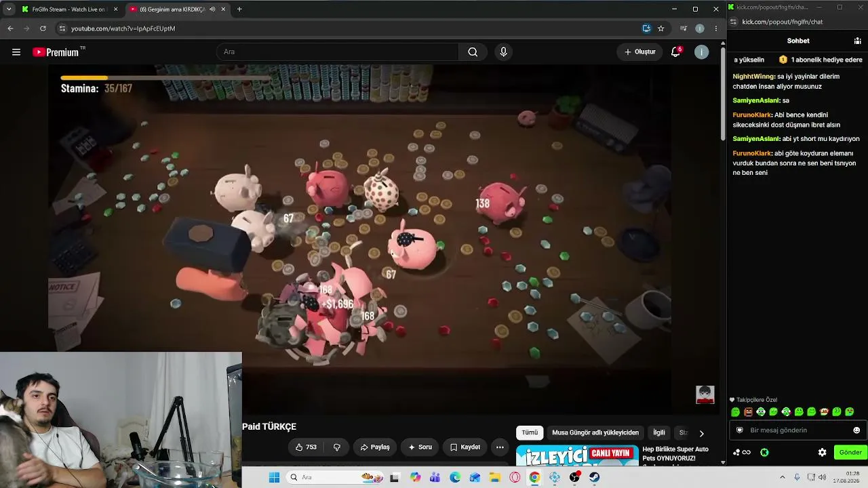Like the video with 753 likes
Image resolution: width=868 pixels, height=488 pixels.
(x=306, y=447)
